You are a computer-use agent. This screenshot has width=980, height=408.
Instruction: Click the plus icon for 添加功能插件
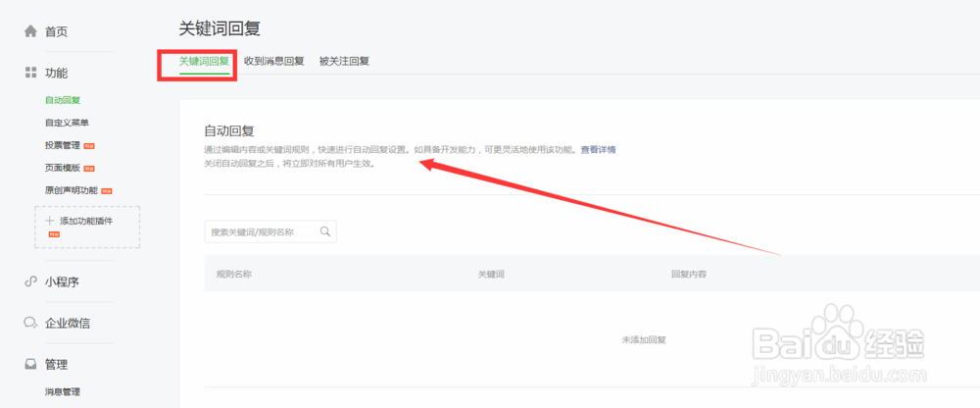click(50, 221)
